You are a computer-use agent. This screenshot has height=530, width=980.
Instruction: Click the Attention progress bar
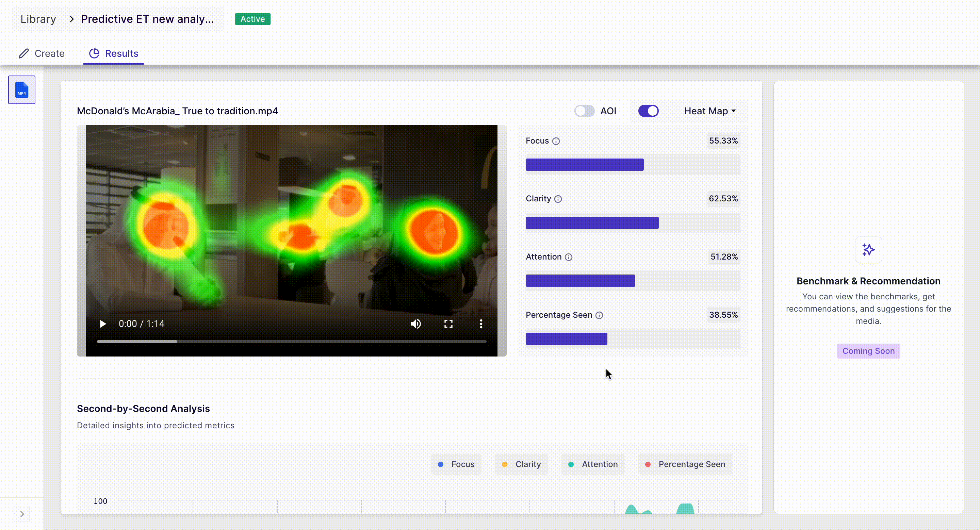[x=633, y=281]
